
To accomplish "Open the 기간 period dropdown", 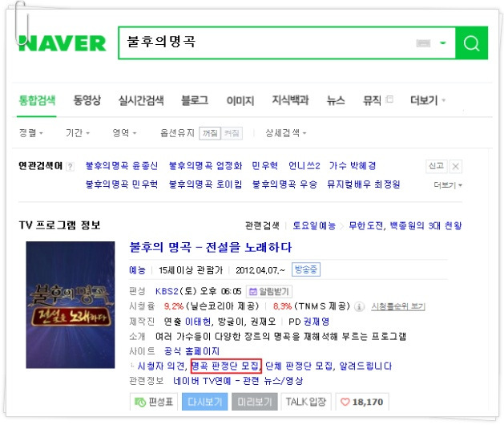I will (78, 133).
